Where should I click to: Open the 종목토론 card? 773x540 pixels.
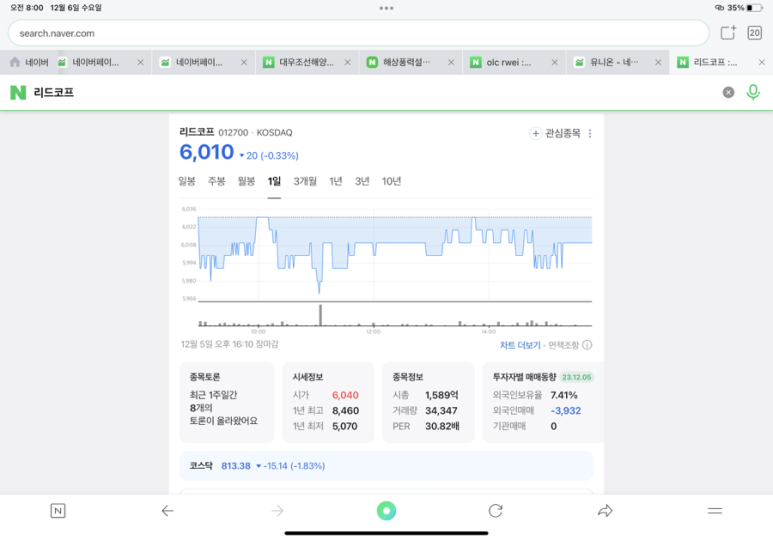pyautogui.click(x=227, y=402)
